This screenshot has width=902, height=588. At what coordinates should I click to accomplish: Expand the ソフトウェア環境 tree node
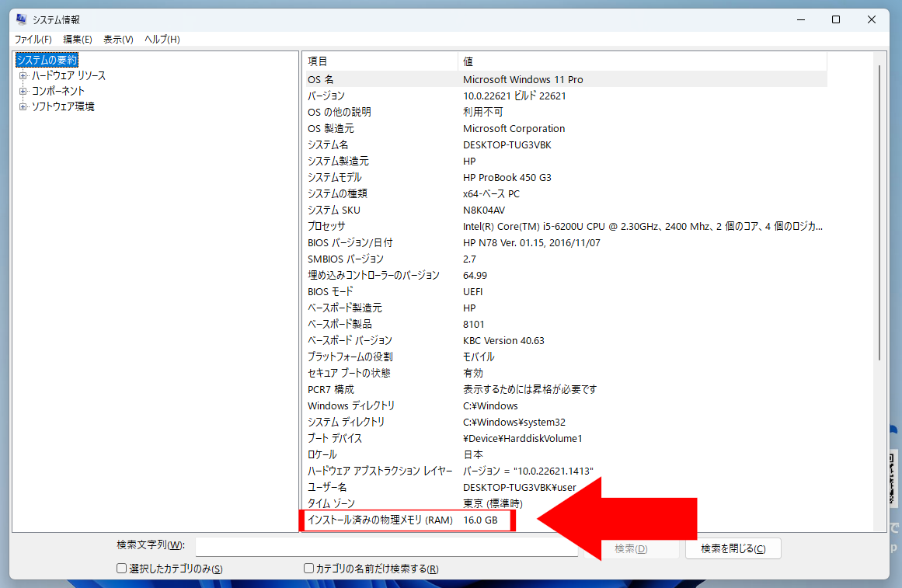tap(23, 106)
